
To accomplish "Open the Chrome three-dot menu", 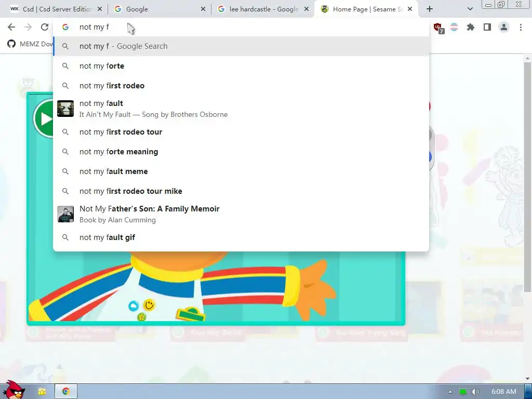I will (x=521, y=27).
